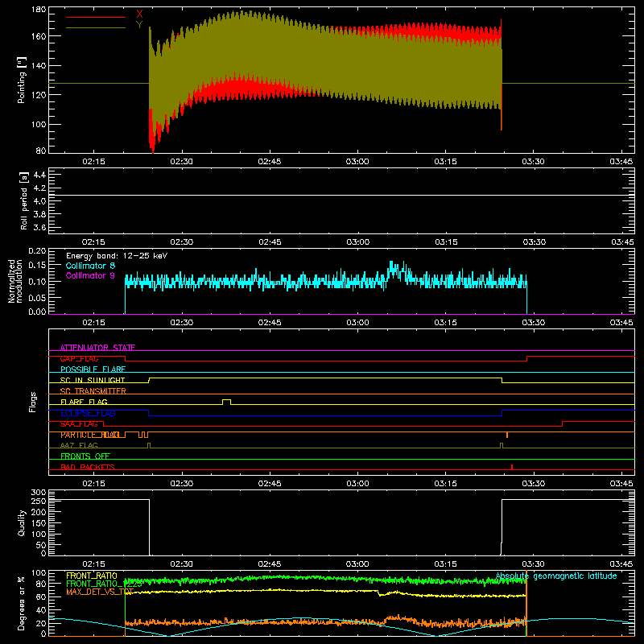Click the Pointing axis title

click(x=22, y=80)
